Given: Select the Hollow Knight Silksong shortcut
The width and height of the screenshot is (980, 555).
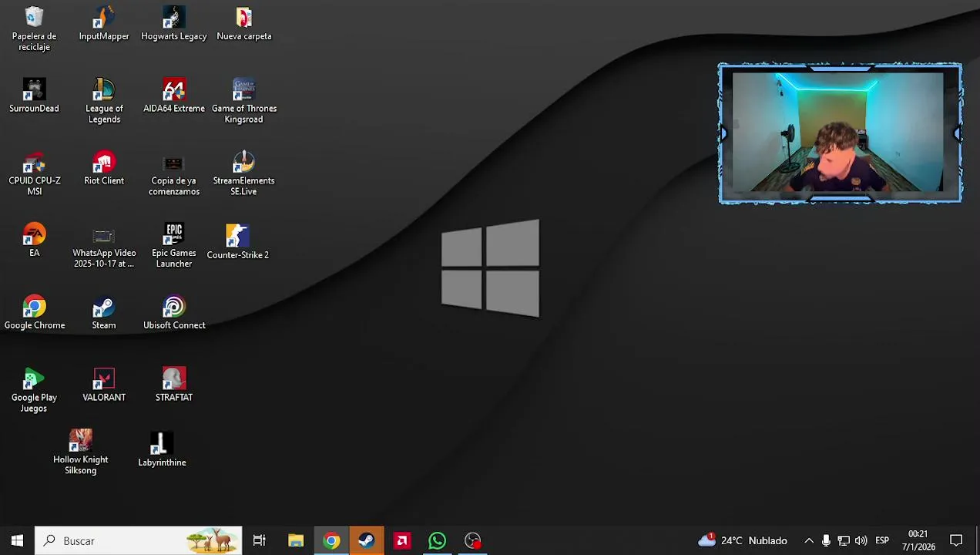Looking at the screenshot, I should coord(81,452).
